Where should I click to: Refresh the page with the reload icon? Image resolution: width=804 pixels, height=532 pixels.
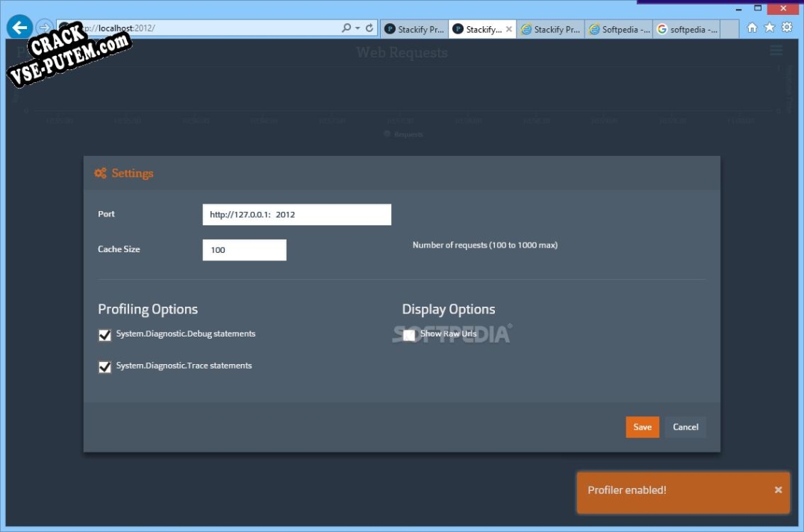click(x=370, y=28)
